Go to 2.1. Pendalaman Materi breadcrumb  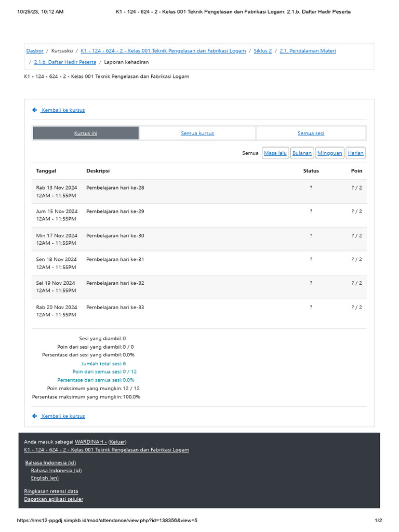[x=308, y=51]
